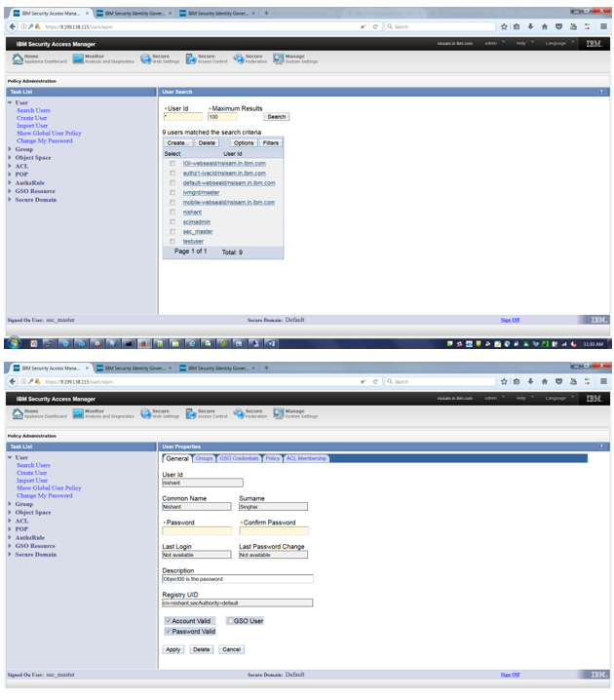Open Secure Access Control in upper screenshot

207,58
